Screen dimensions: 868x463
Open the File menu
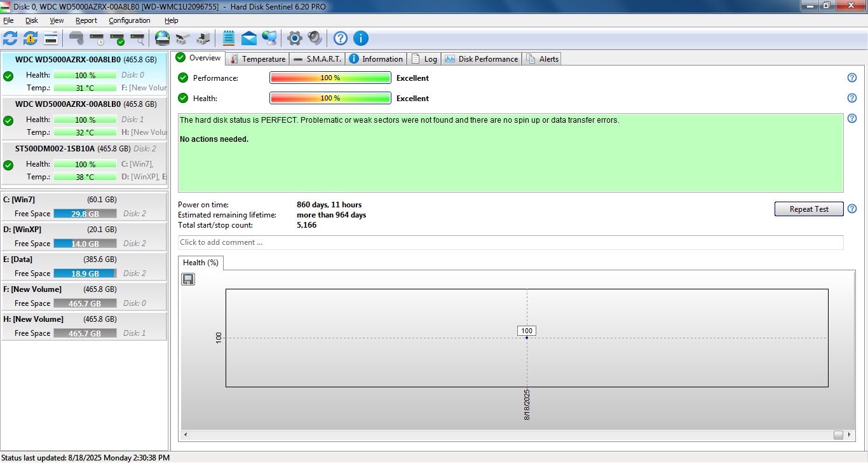coord(8,20)
